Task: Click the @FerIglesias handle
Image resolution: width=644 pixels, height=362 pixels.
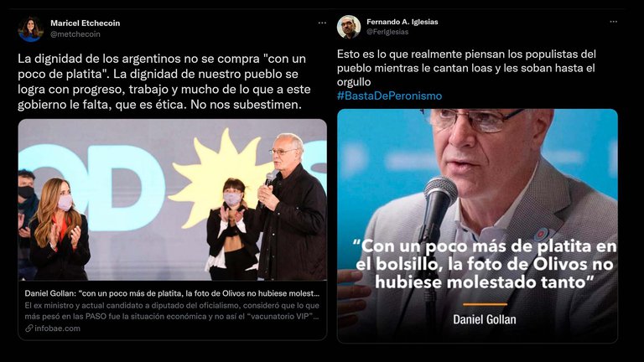Action: click(x=387, y=32)
